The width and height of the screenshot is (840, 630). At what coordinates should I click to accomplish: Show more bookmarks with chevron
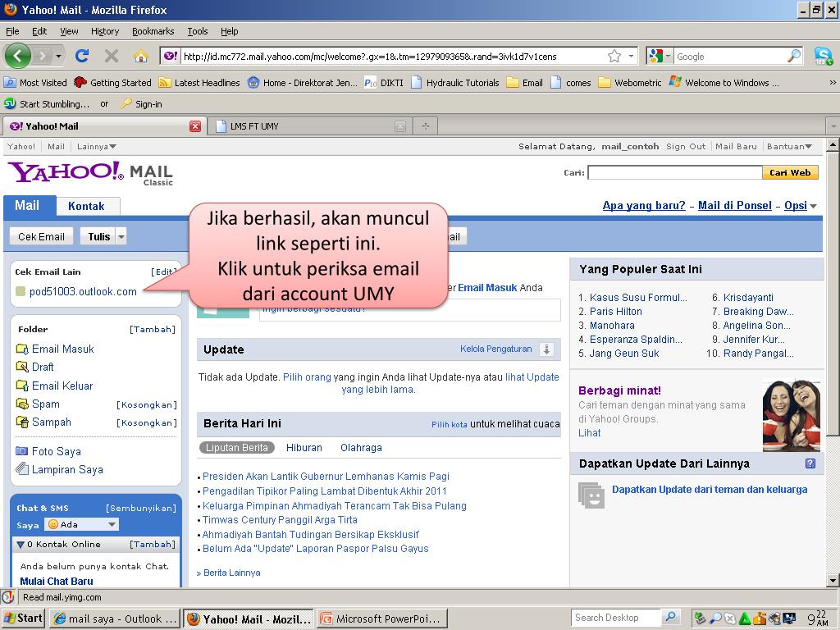point(832,83)
